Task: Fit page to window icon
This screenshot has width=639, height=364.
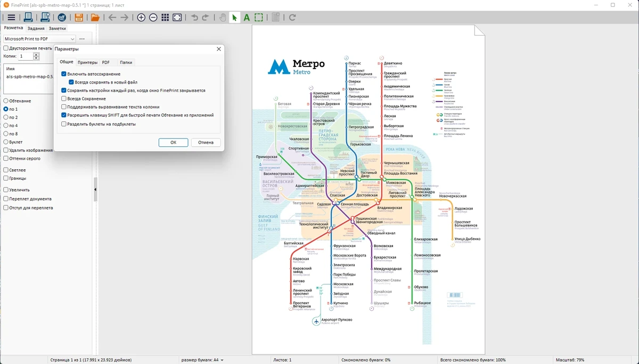Action: click(177, 18)
